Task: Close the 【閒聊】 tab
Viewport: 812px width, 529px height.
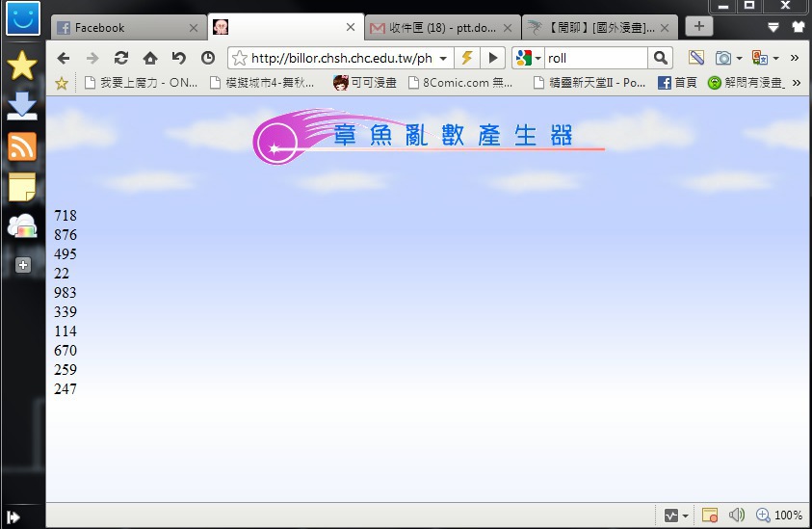Action: click(665, 28)
